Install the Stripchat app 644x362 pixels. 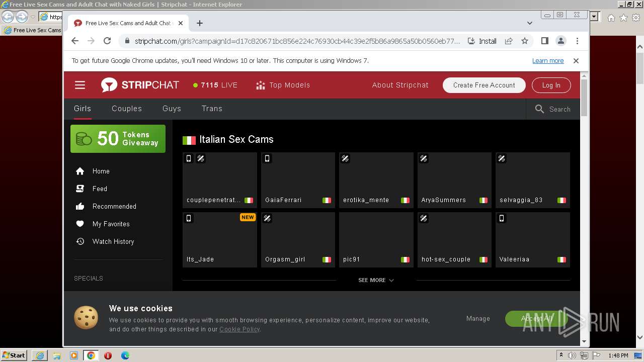coord(482,41)
